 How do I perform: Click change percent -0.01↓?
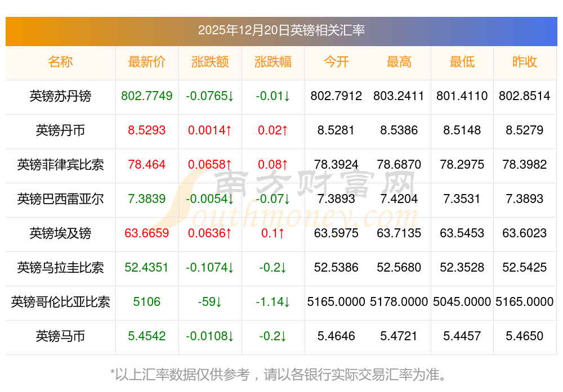(273, 96)
